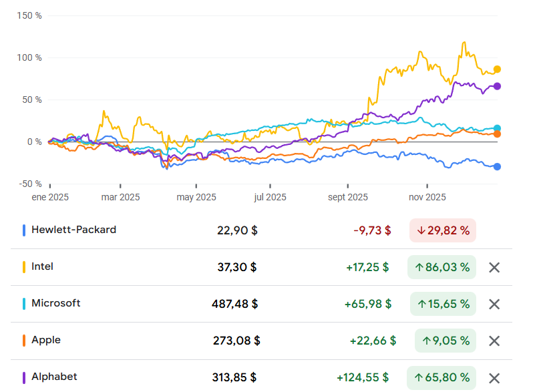Viewport: 533px width, 392px height.
Task: Click the orange Apple endpoint dot
Action: pos(497,134)
